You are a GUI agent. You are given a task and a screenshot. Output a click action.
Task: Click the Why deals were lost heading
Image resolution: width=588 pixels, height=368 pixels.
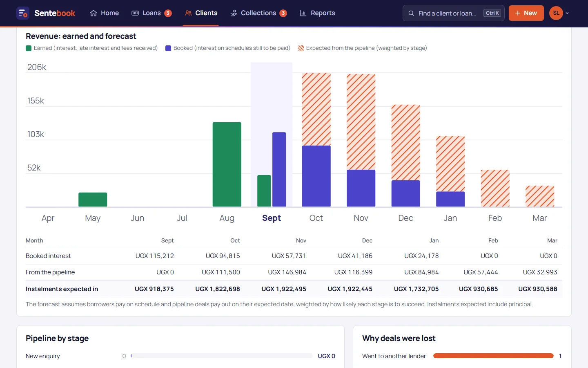click(399, 339)
